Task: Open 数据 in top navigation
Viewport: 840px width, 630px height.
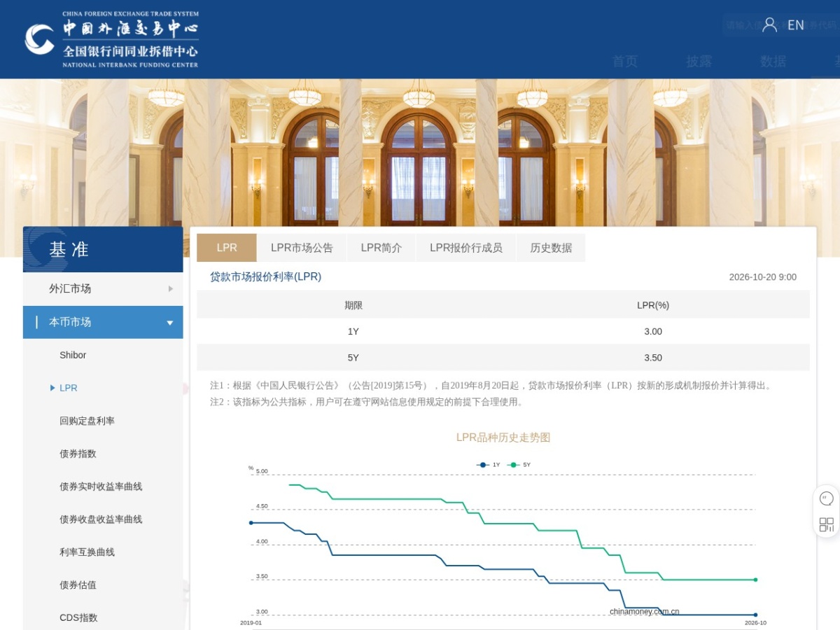Action: 773,62
